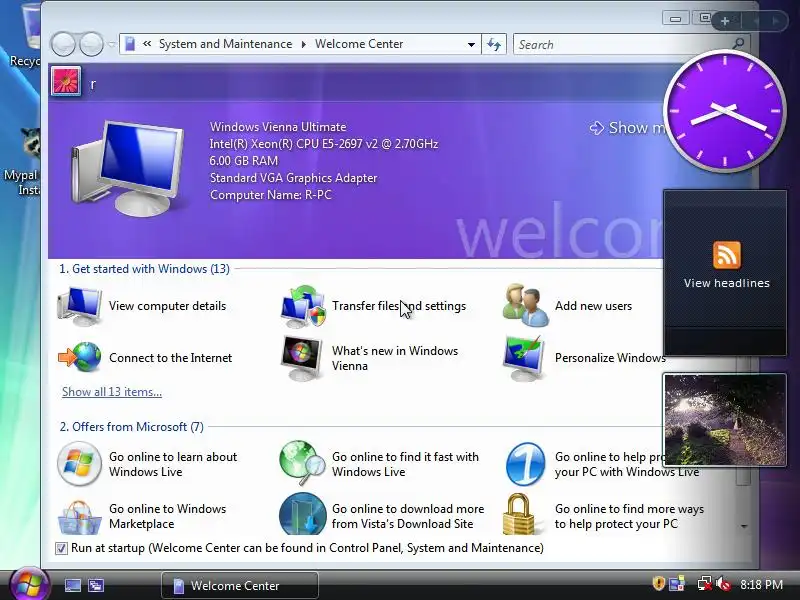Click Show all 13 items link
This screenshot has height=600, width=800.
[112, 392]
